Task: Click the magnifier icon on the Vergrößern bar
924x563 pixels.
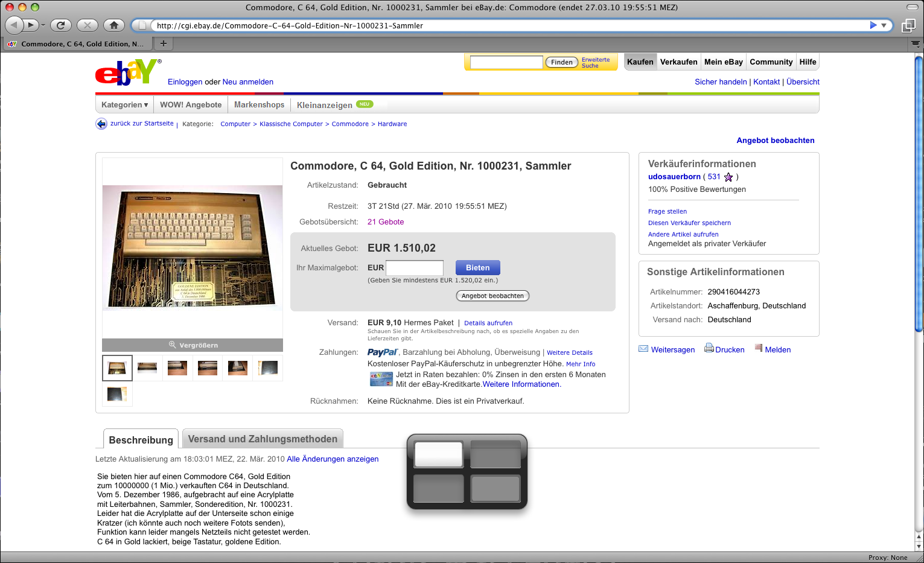Action: (x=172, y=345)
